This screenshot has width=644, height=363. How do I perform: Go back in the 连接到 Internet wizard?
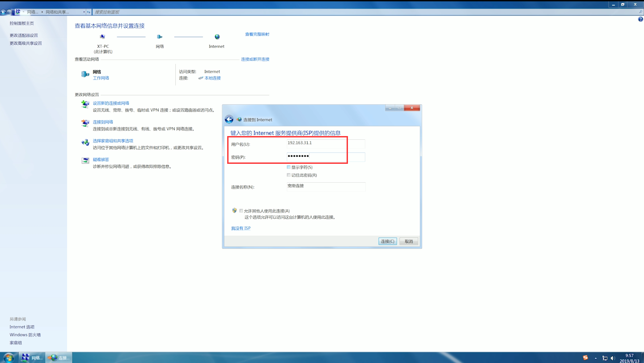(229, 120)
